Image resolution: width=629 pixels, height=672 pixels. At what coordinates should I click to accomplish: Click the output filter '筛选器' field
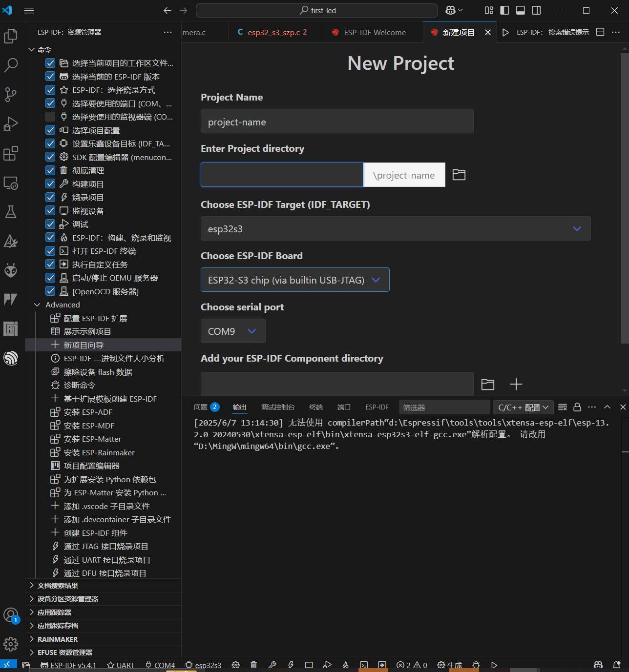[x=444, y=407]
